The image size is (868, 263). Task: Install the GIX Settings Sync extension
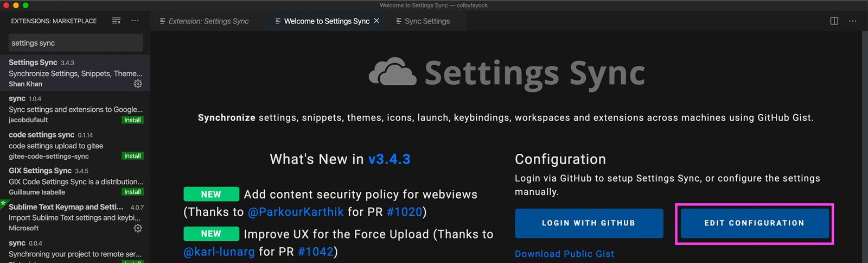pyautogui.click(x=132, y=192)
